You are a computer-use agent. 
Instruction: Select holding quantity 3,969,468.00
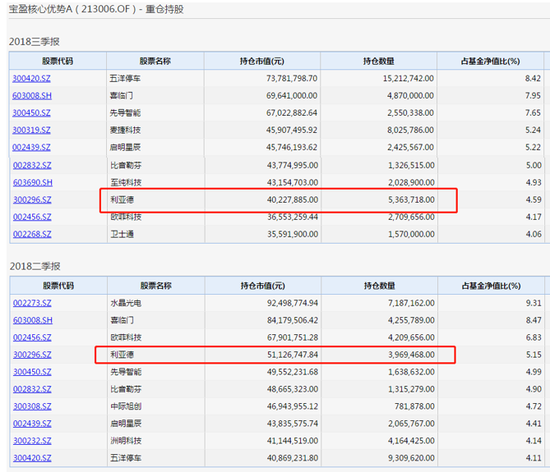(x=411, y=355)
